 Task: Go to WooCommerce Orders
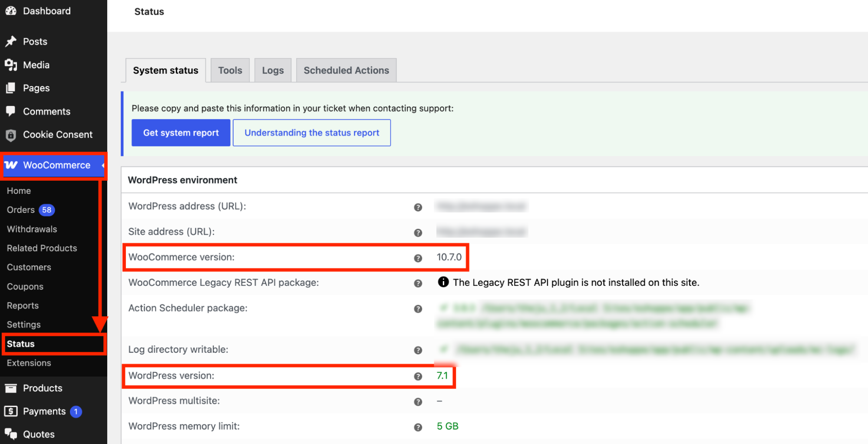pyautogui.click(x=20, y=210)
